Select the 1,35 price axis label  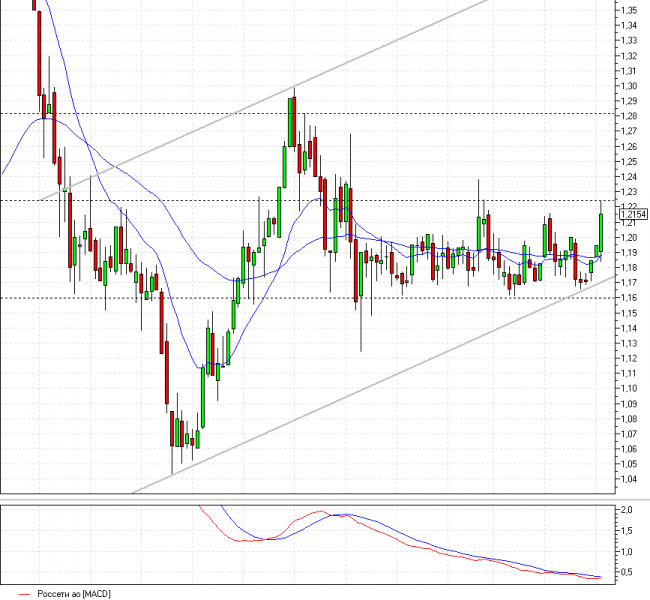[x=628, y=10]
